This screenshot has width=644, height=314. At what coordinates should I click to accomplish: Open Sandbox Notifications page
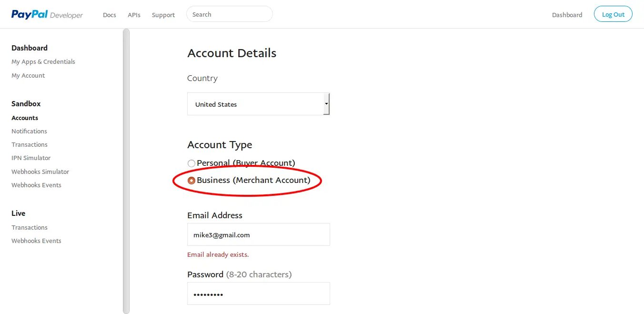(29, 131)
